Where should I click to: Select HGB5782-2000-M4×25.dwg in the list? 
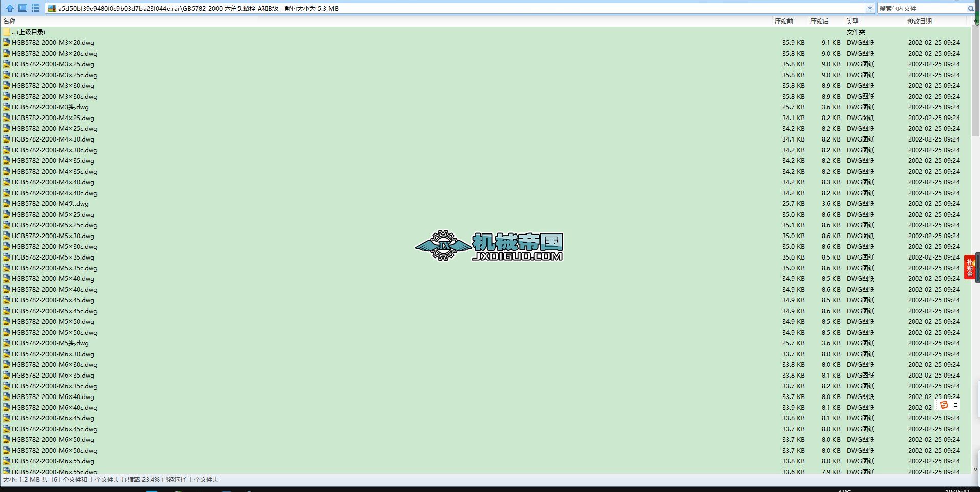click(54, 118)
